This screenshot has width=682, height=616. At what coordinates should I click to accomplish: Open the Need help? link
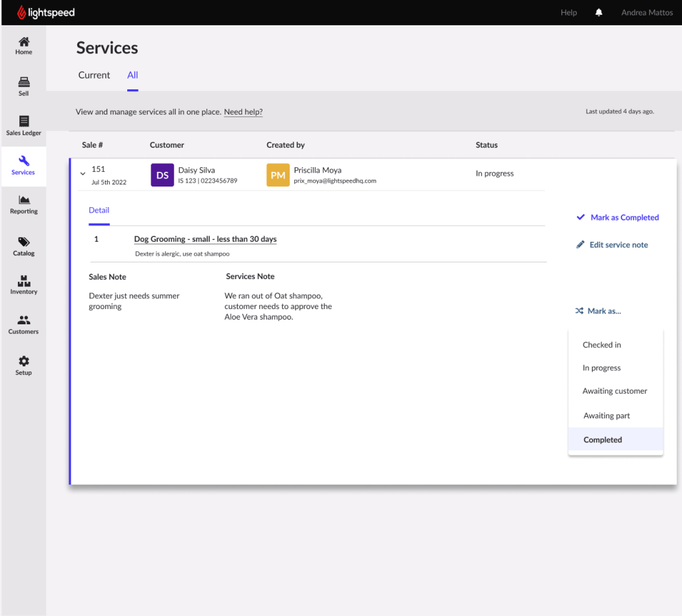pos(243,112)
